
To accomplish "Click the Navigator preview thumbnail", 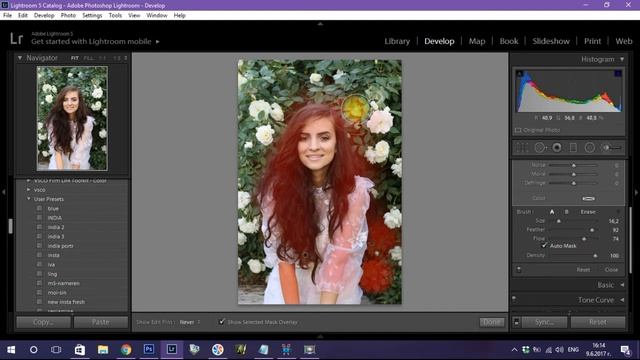I will coord(72,118).
